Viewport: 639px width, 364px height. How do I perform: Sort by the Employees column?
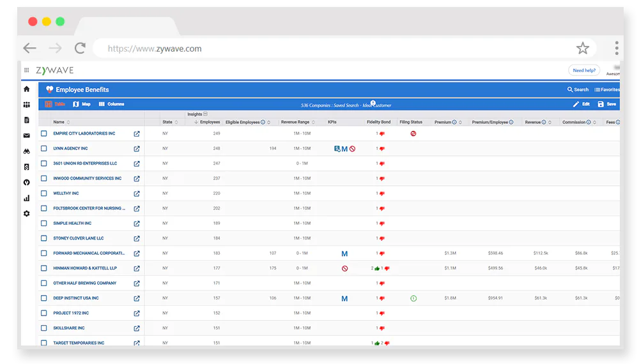[208, 122]
